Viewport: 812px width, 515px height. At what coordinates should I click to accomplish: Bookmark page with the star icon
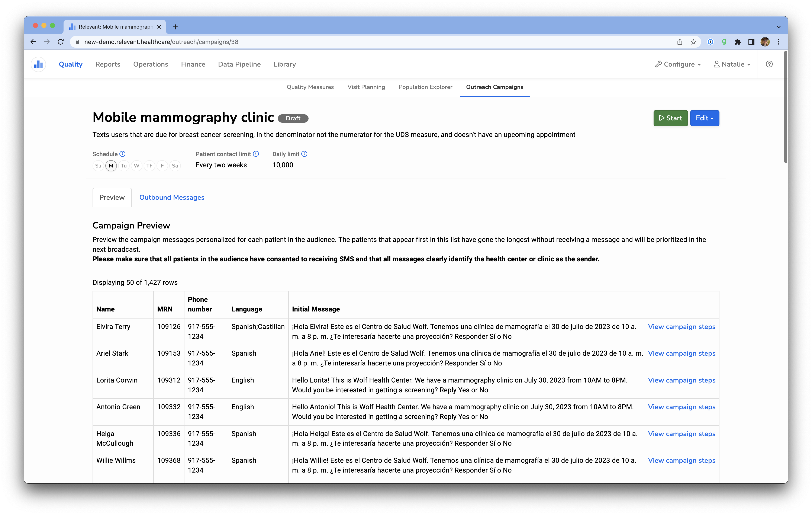pos(693,42)
